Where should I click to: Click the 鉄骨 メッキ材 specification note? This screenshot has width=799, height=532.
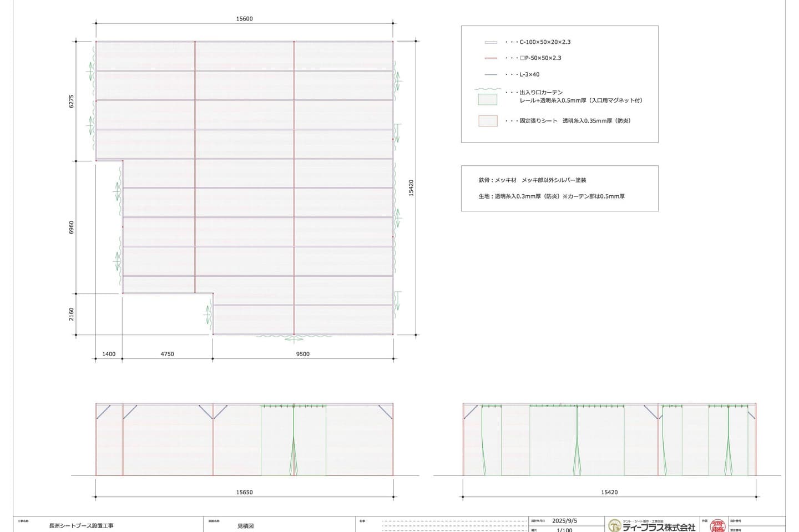click(x=532, y=180)
